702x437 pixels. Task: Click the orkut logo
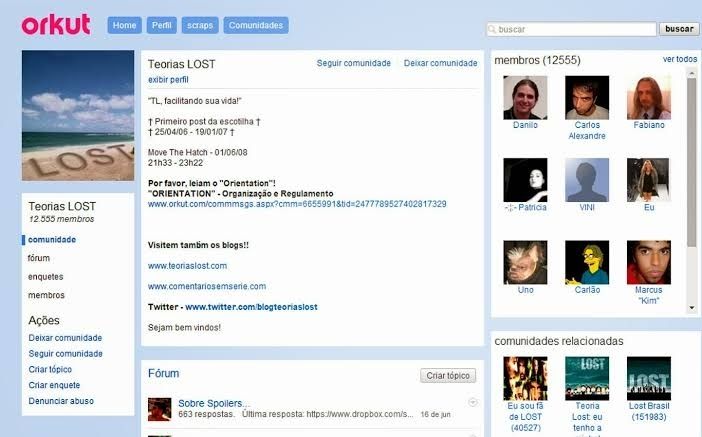56,25
